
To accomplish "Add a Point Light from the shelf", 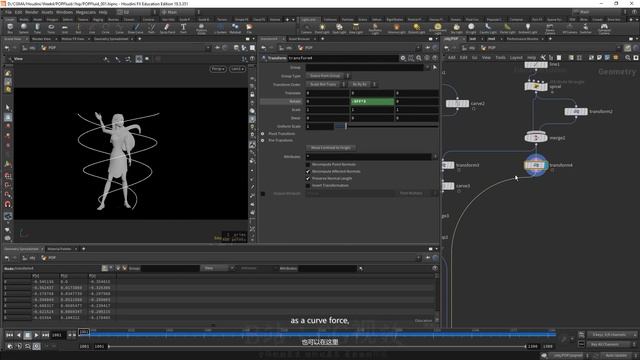I will [322, 29].
